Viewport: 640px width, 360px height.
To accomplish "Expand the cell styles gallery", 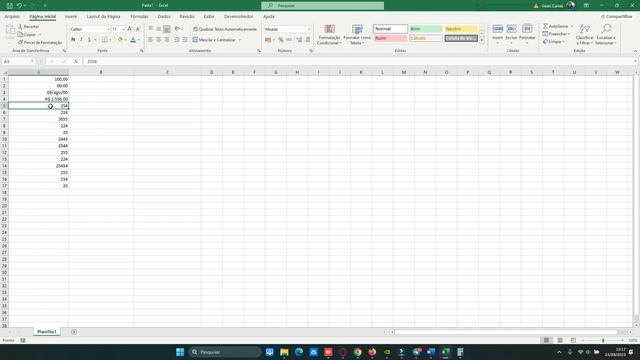I will click(x=482, y=40).
